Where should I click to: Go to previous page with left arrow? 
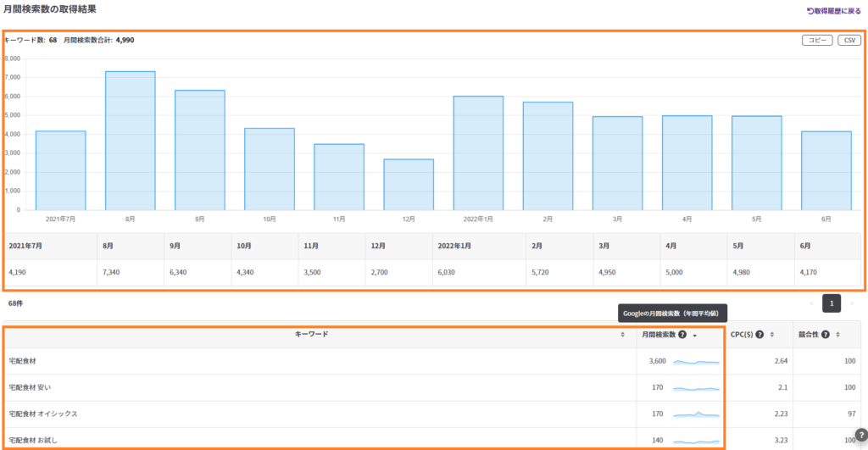[811, 303]
